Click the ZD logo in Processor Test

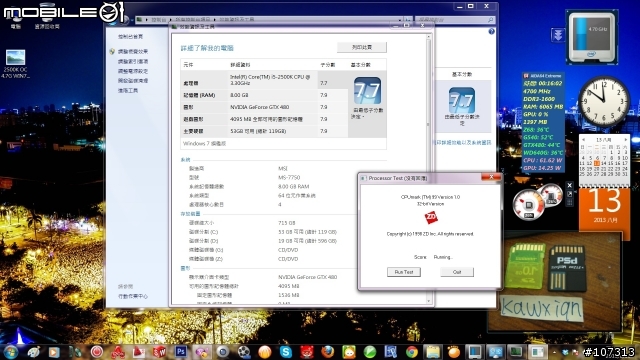431,217
